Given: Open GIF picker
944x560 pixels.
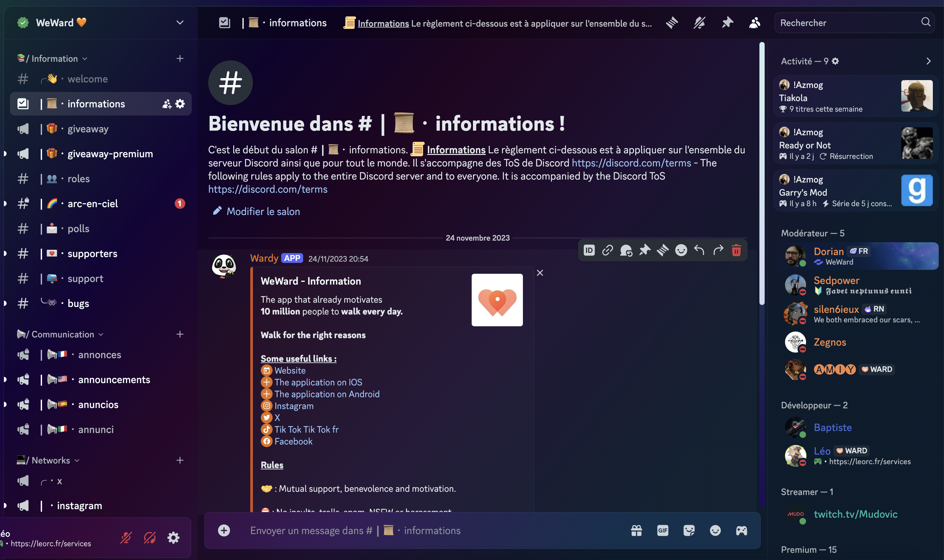Looking at the screenshot, I should pos(663,530).
